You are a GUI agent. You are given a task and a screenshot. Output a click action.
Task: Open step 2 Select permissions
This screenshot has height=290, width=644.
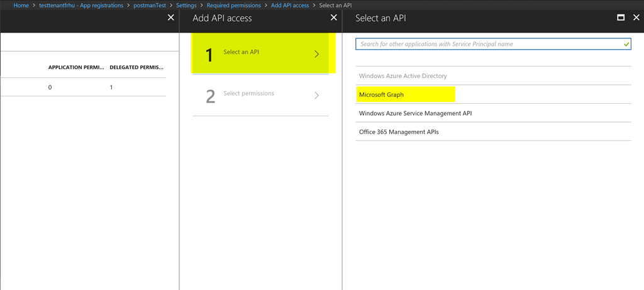pos(260,95)
